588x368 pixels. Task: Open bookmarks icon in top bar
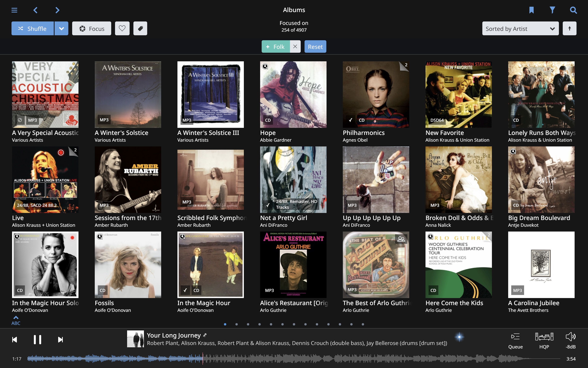531,10
